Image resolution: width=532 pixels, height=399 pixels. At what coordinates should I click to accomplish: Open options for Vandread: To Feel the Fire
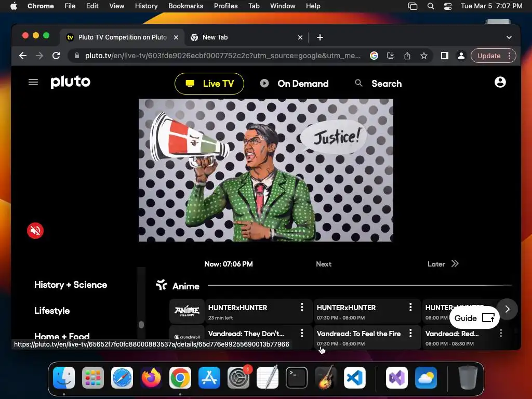[x=410, y=333]
